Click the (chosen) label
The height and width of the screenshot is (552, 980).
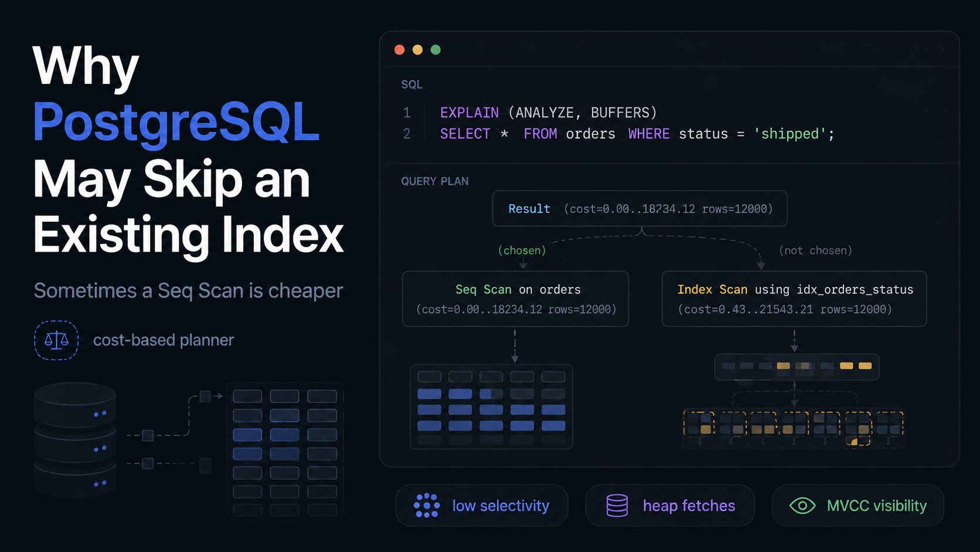(x=522, y=250)
